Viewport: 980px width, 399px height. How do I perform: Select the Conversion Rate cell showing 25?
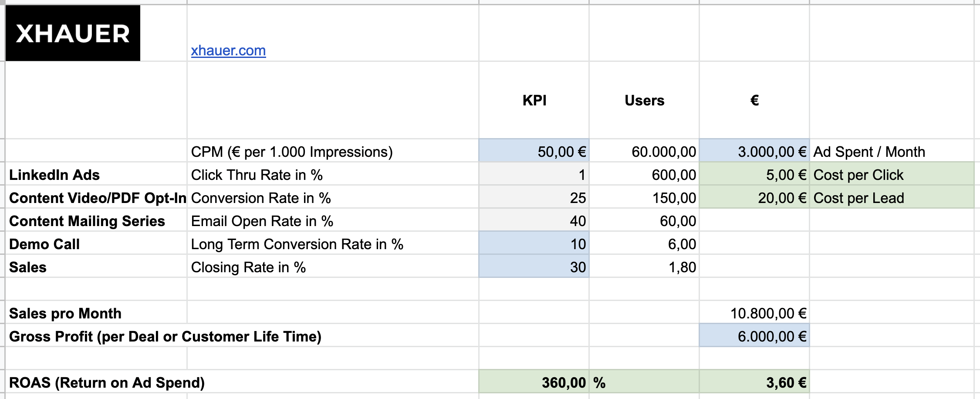[534, 197]
